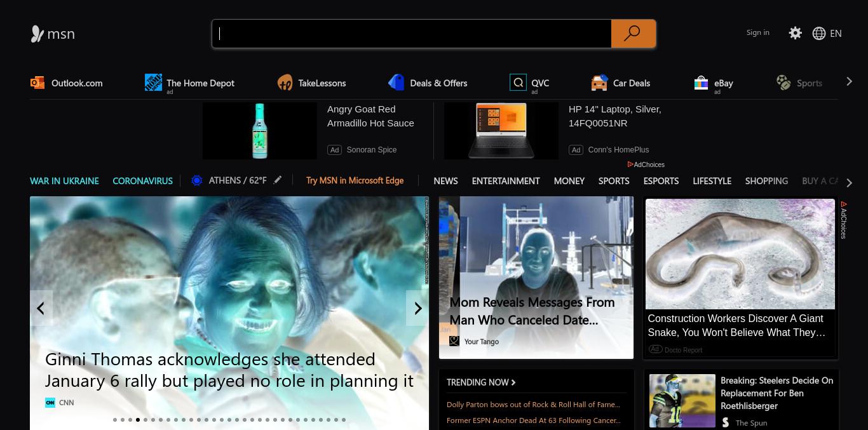Open Mom Reveals Messages article headline
Viewport: 868px width, 430px height.
point(532,311)
